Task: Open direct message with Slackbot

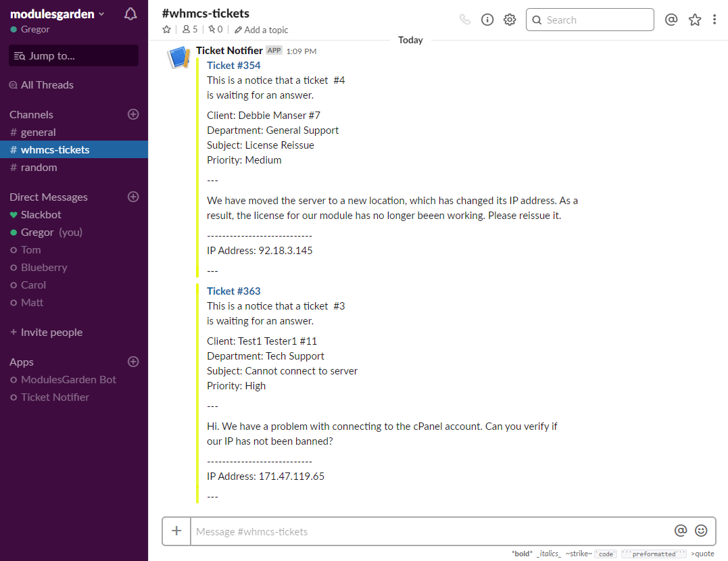Action: (41, 215)
